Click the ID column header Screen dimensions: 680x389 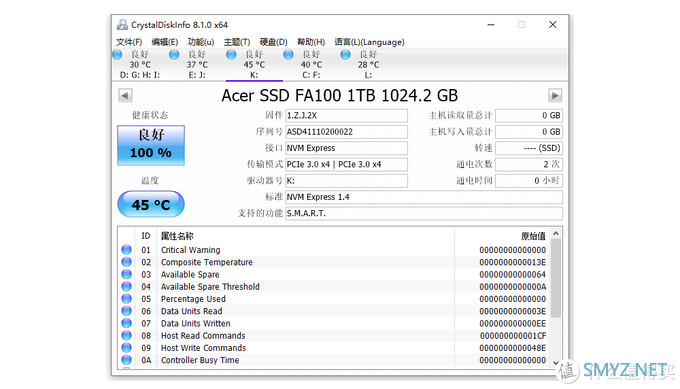[146, 236]
